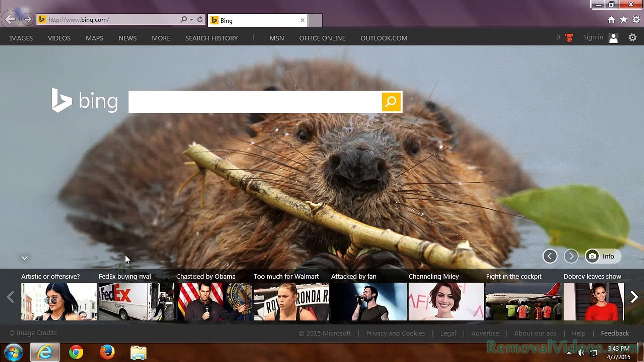This screenshot has height=362, width=644.
Task: Open Bing settings gear in navigation bar
Action: [x=632, y=38]
